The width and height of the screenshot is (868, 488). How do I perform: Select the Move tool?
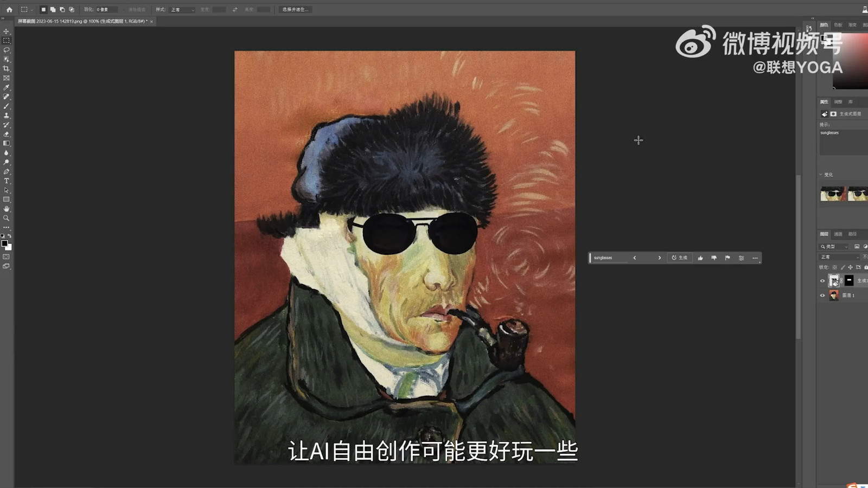[7, 31]
